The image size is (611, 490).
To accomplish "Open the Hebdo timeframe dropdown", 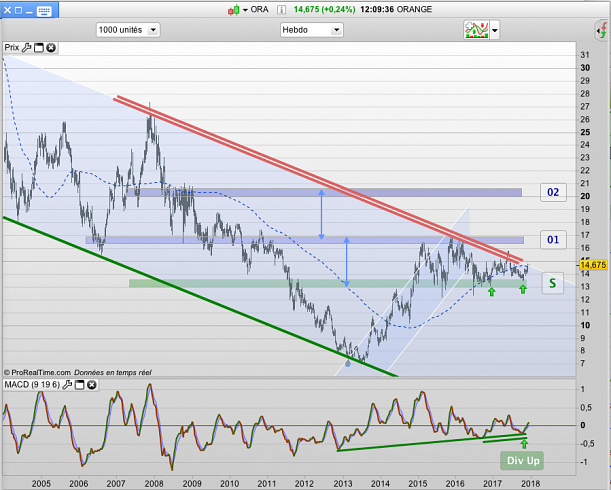I will click(x=311, y=30).
